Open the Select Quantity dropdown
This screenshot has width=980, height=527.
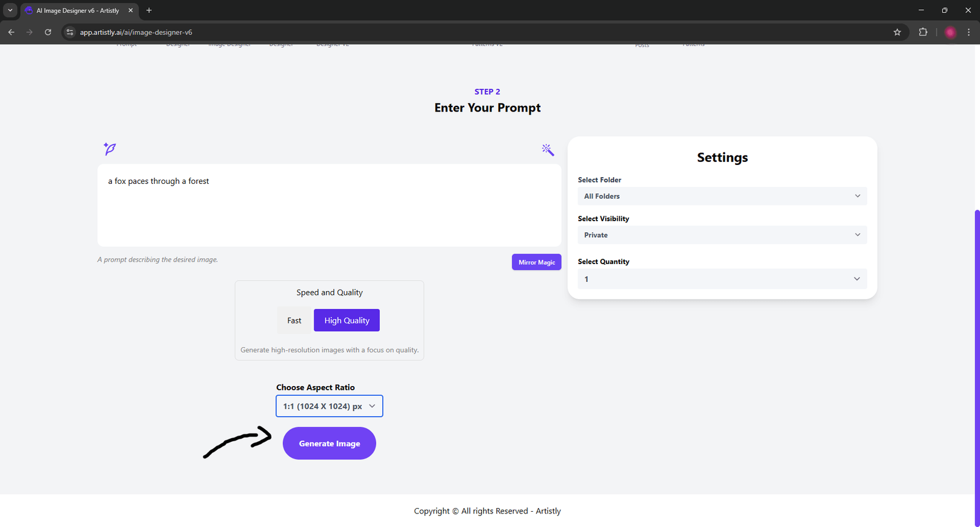tap(722, 279)
